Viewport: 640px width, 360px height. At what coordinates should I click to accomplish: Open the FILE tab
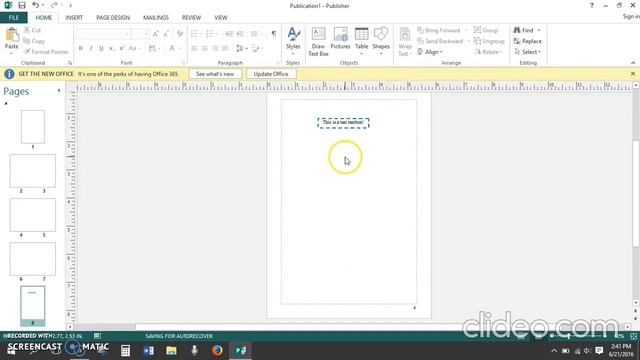pos(14,18)
